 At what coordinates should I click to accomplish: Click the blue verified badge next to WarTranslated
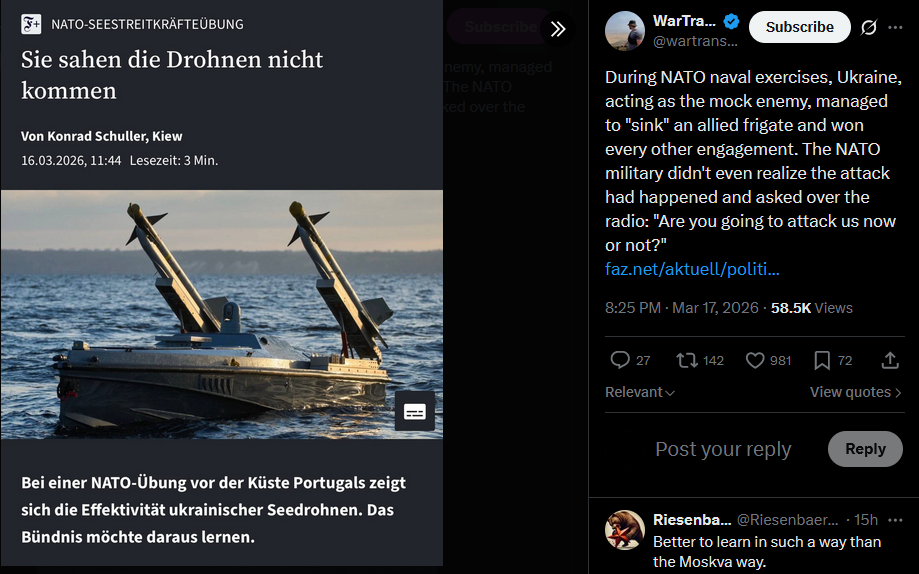[731, 22]
